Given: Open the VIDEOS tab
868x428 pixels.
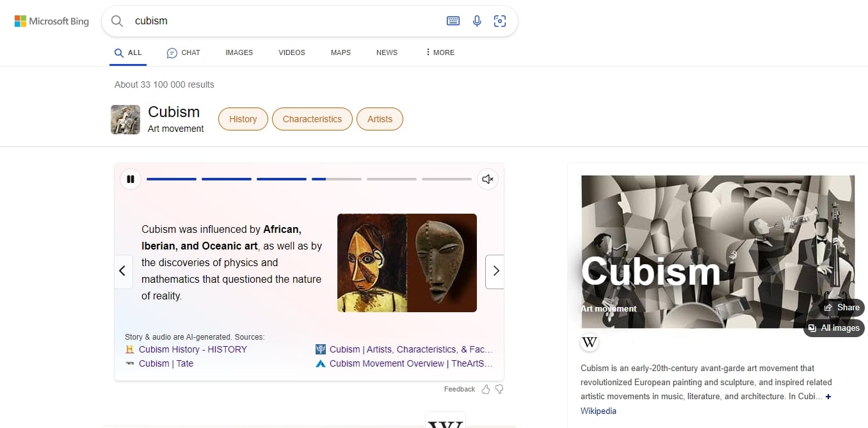Looking at the screenshot, I should (x=292, y=52).
